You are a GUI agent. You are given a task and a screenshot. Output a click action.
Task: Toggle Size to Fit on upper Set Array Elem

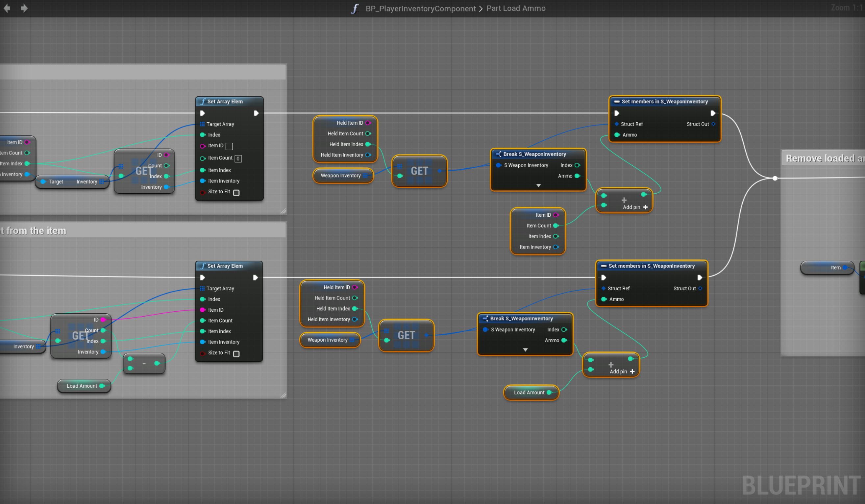point(236,192)
